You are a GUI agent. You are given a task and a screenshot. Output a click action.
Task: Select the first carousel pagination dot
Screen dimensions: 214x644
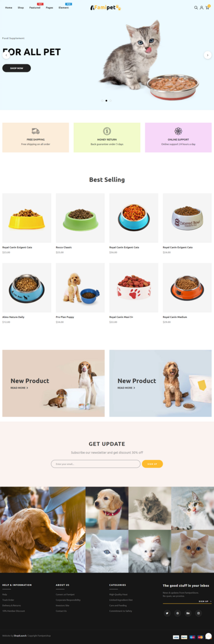click(x=103, y=100)
